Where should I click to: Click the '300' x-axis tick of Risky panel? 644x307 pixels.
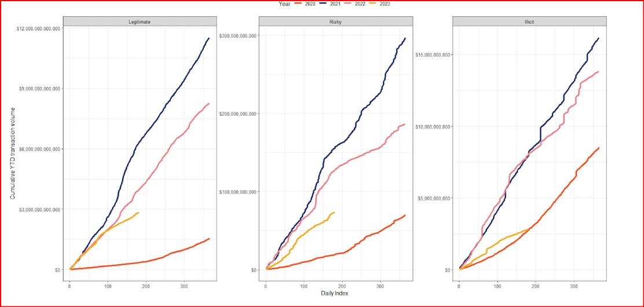pyautogui.click(x=380, y=286)
